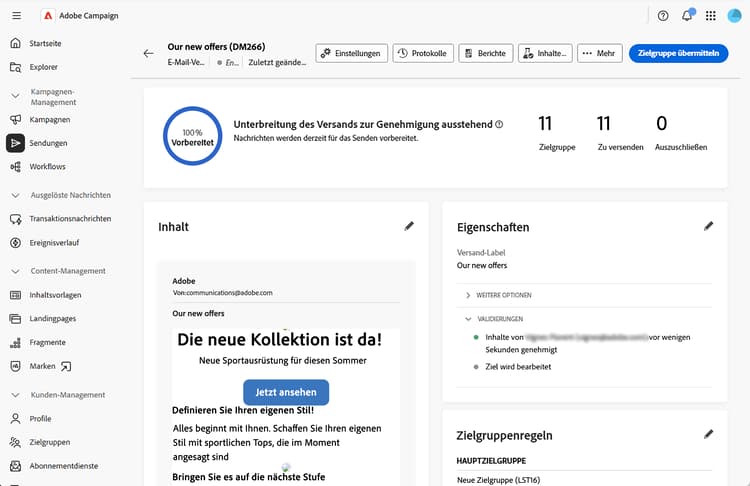Collapse the Kunden-Management section
Image resolution: width=750 pixels, height=486 pixels.
[x=15, y=395]
